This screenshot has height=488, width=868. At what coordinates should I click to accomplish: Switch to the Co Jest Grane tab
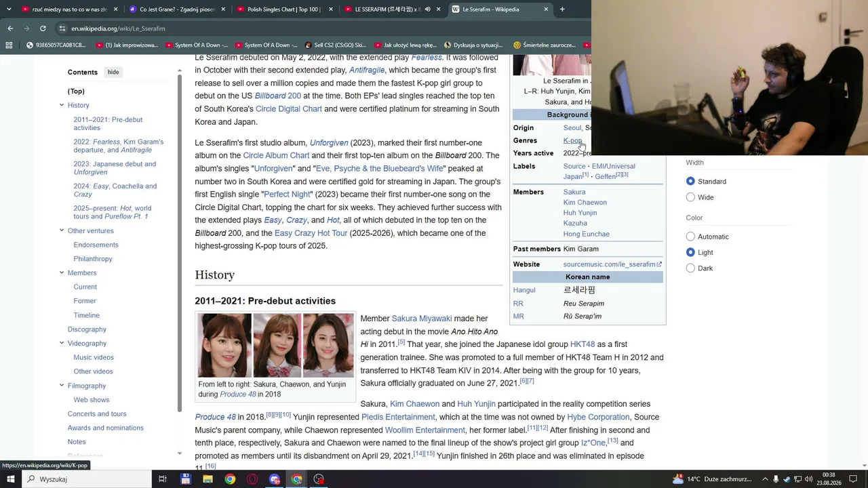[x=177, y=9]
